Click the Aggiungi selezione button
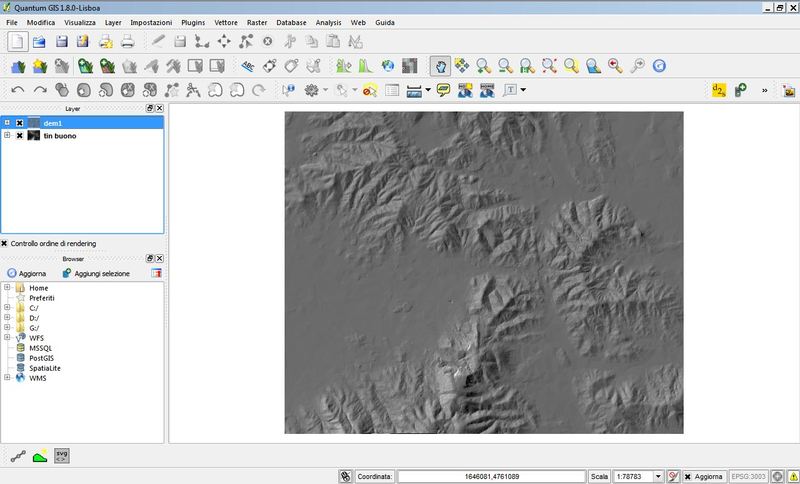Screen dimensions: 800x484 click(95, 273)
